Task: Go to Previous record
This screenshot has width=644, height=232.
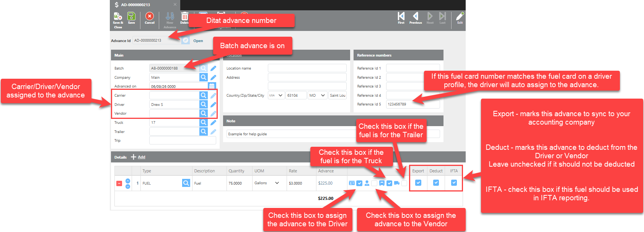Action: click(416, 16)
